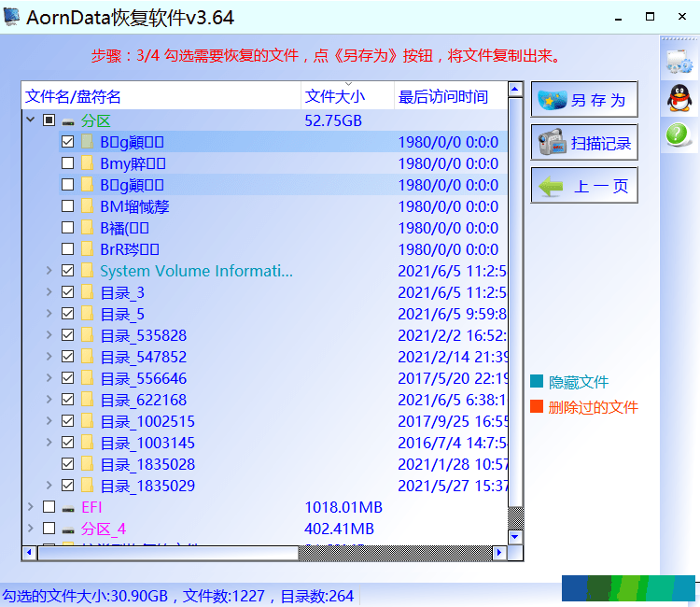Viewport: 700px width, 607px height.
Task: Click horizontal scrollbar left arrow
Action: click(x=29, y=553)
